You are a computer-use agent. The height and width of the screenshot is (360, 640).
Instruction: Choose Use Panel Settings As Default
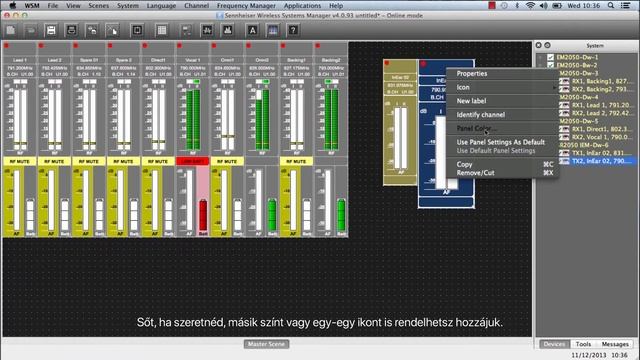[x=502, y=142]
